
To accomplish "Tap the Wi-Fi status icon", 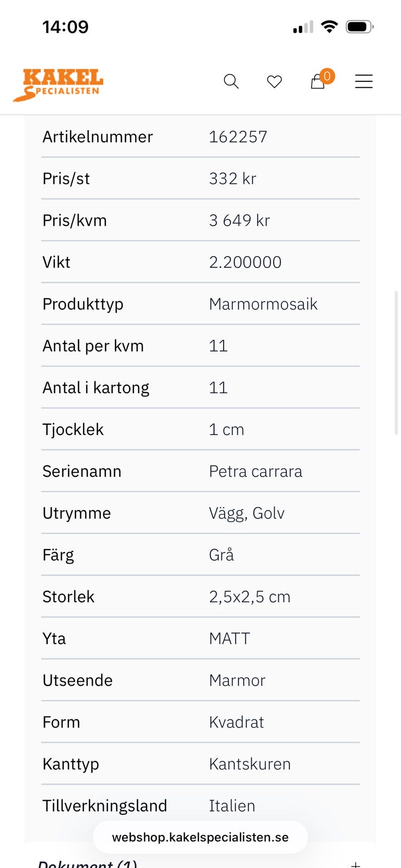I will pyautogui.click(x=329, y=27).
